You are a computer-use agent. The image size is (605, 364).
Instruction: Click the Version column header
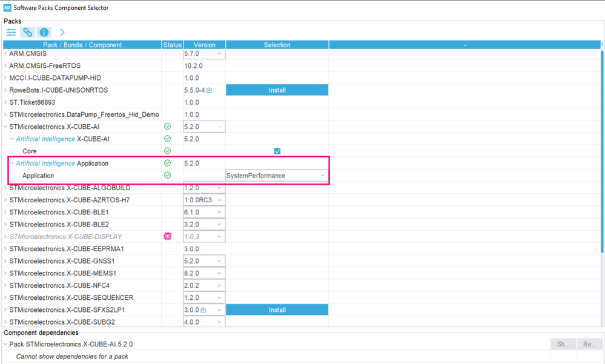pyautogui.click(x=205, y=45)
